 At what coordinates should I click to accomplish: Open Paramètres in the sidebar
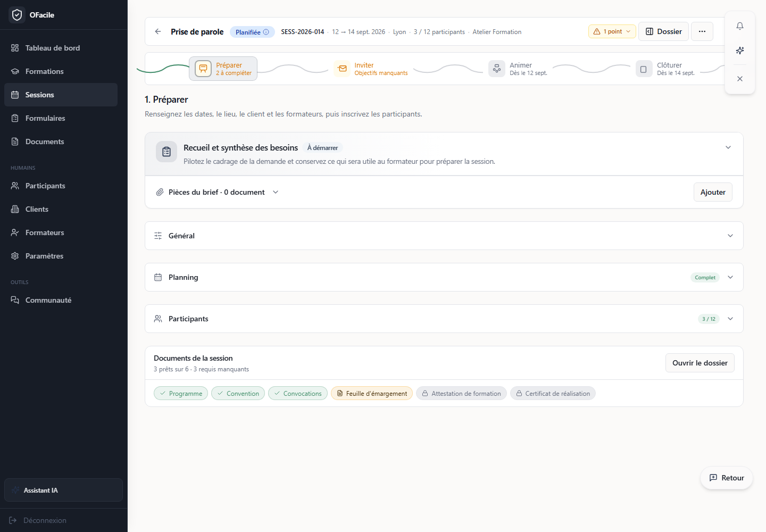[x=61, y=256]
